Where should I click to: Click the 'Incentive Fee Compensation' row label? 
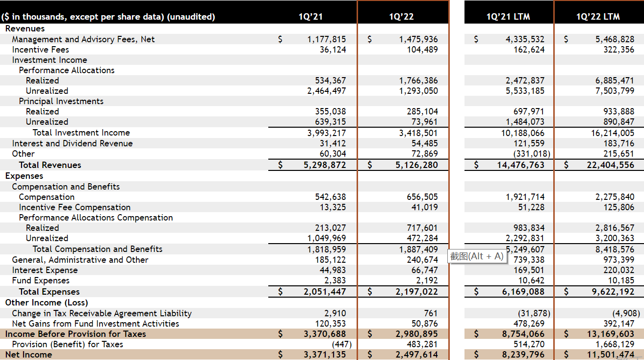pos(75,207)
